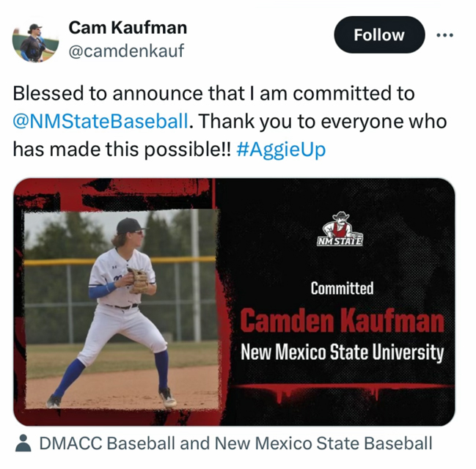
Task: Click the red Camden Kaufman name text
Action: tap(342, 320)
